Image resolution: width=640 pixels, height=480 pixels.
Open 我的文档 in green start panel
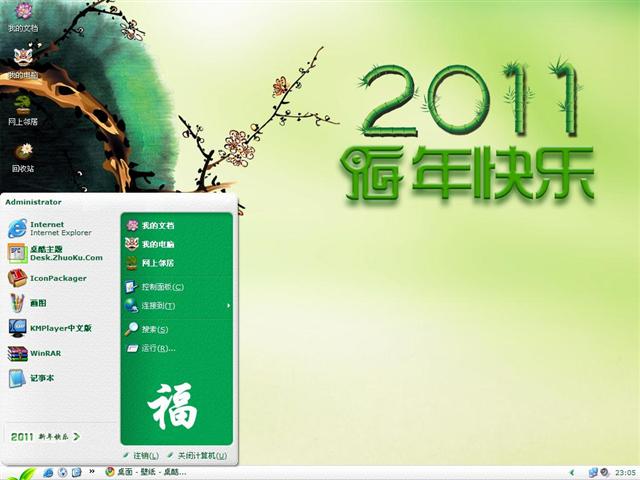click(150, 225)
